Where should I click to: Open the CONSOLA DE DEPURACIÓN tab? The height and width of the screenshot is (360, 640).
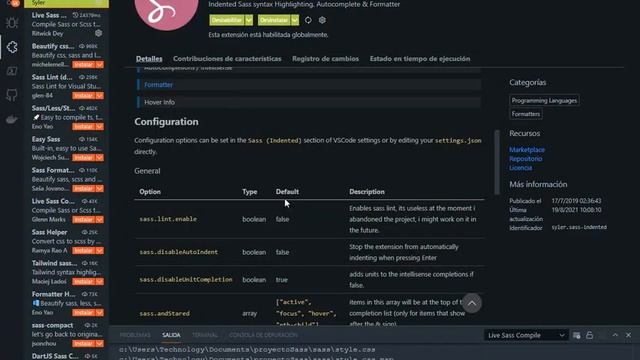(x=263, y=335)
